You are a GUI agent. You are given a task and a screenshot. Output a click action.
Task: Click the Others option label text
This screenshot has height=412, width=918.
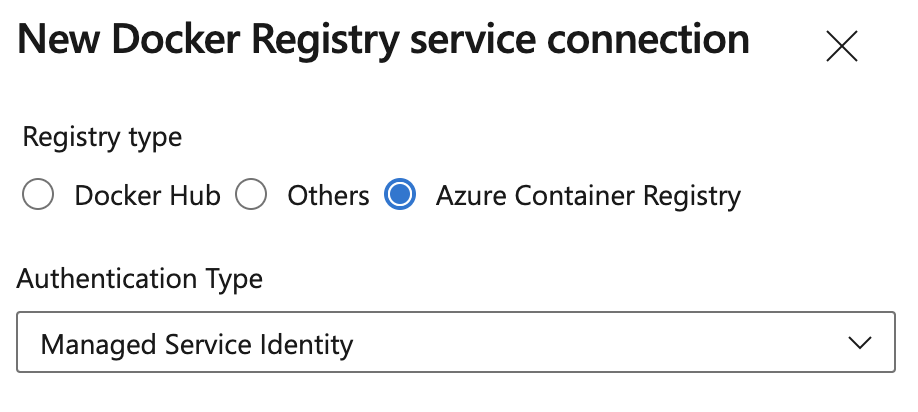(328, 196)
